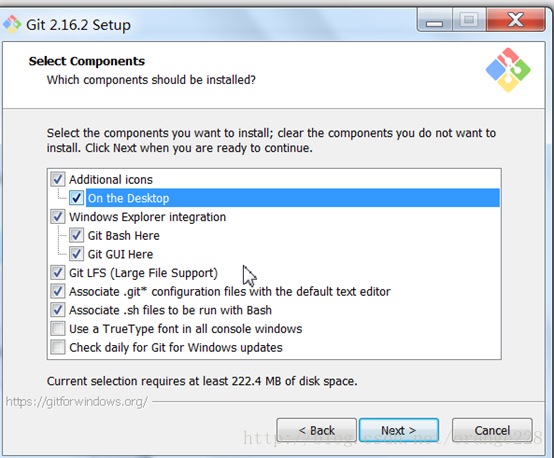Viewport: 554px width, 458px height.
Task: Minimize the Git Setup window
Action: [434, 21]
